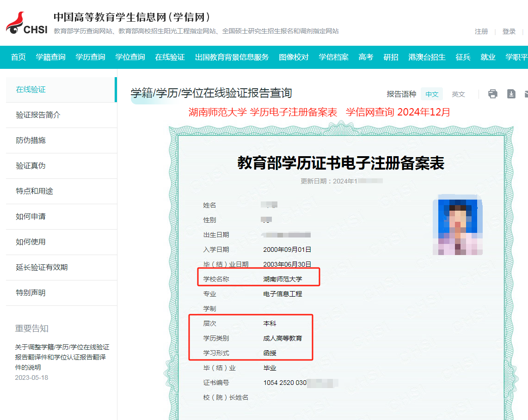Click the level value 本科
The image size is (528, 420).
[270, 324]
